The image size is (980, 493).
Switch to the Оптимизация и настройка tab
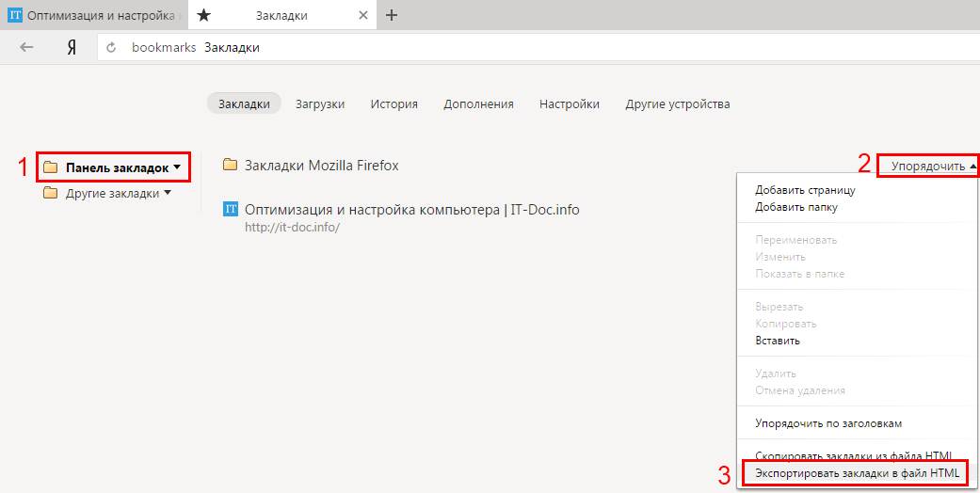pos(94,16)
